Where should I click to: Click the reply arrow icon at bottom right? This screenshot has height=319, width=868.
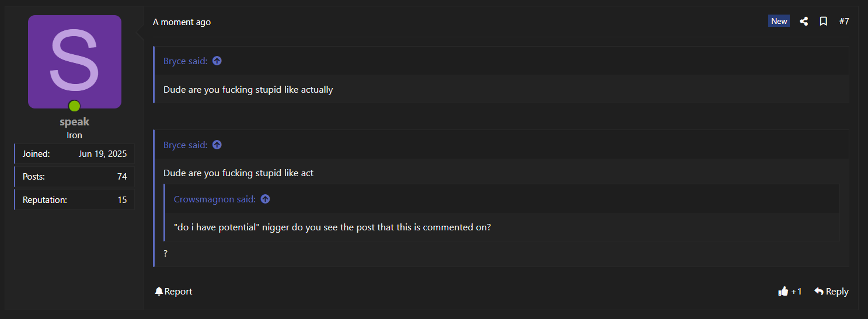(x=819, y=291)
